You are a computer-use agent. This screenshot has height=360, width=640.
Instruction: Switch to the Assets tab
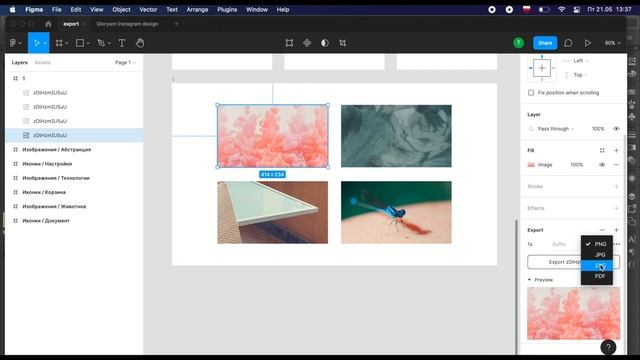42,62
